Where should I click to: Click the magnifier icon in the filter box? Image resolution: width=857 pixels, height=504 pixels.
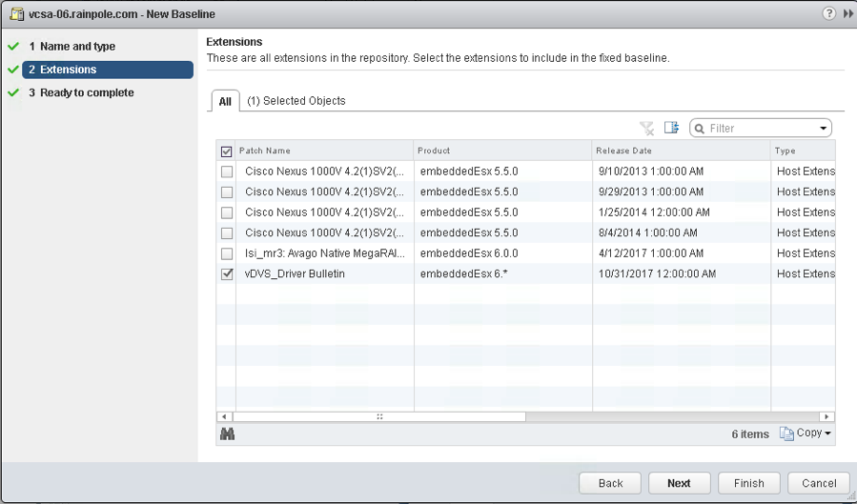pyautogui.click(x=700, y=128)
